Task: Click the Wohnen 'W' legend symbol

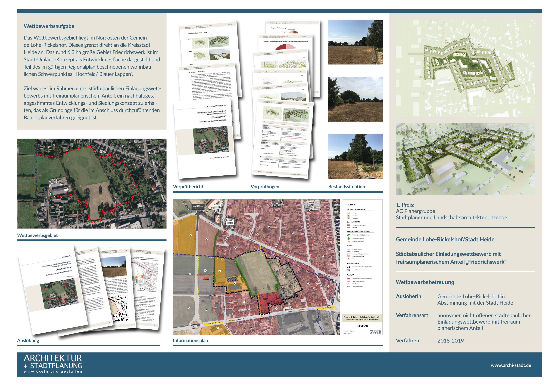Action: (348, 213)
